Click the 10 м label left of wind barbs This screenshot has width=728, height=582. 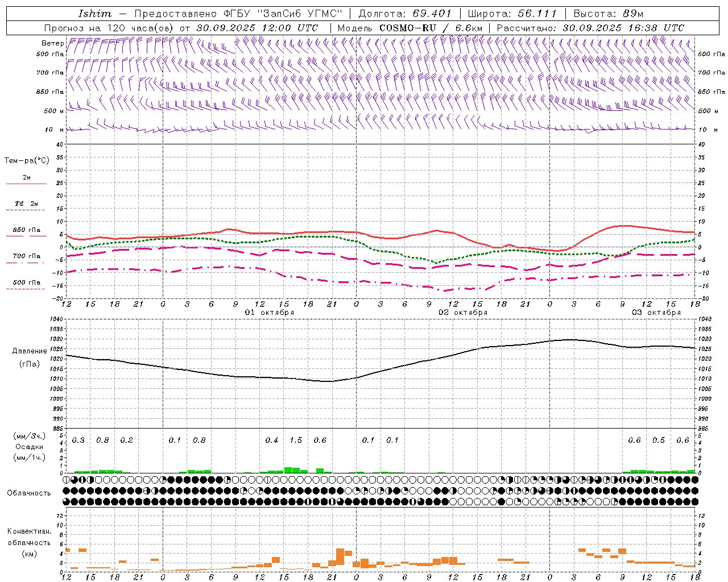coord(55,130)
